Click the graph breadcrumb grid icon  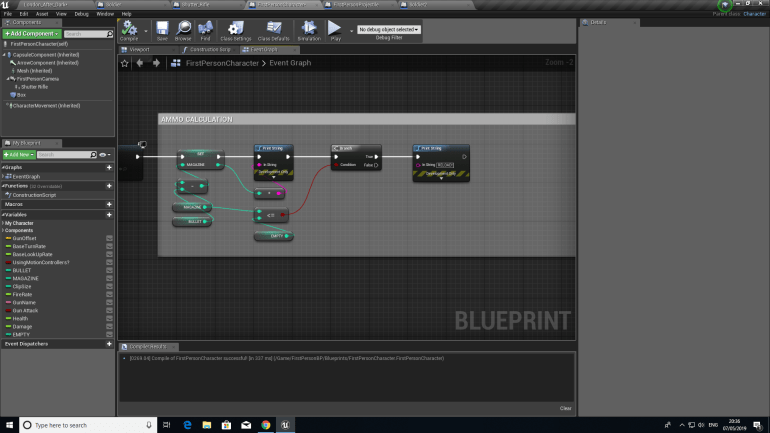point(176,63)
